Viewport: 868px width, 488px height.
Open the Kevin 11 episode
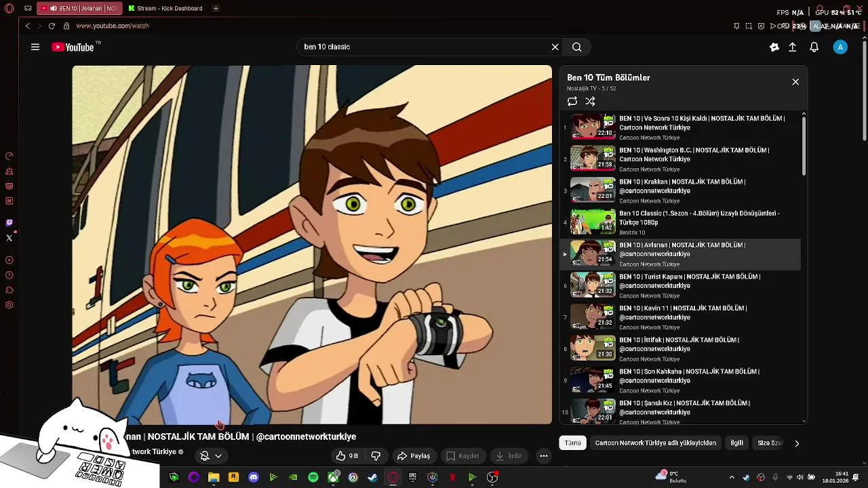[680, 317]
